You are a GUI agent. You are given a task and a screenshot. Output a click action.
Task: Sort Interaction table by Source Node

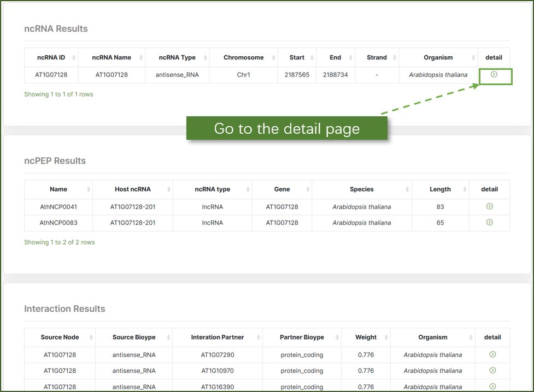pos(60,337)
